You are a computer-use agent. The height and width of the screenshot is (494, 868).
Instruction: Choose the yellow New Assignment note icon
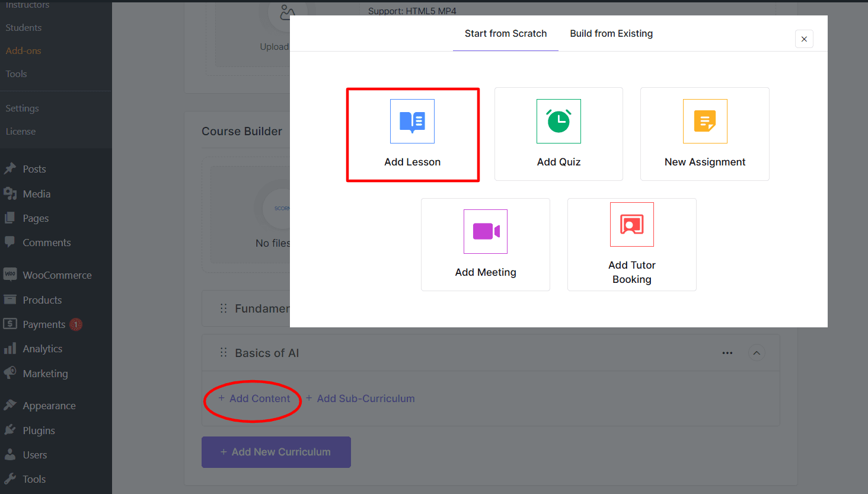tap(705, 122)
